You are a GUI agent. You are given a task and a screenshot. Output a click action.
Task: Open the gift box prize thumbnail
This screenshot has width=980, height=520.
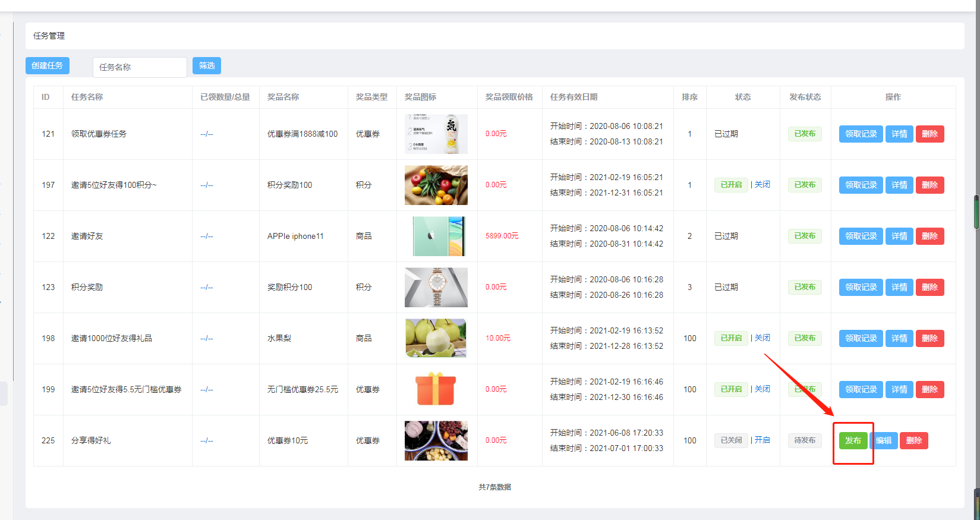[x=436, y=389]
